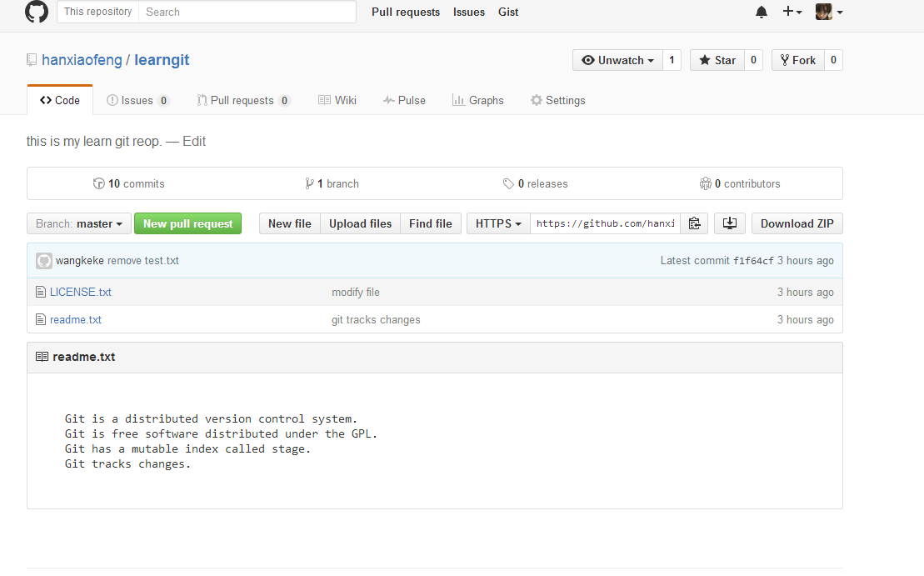Viewport: 924px width, 576px height.
Task: Open the user avatar menu
Action: pos(829,11)
